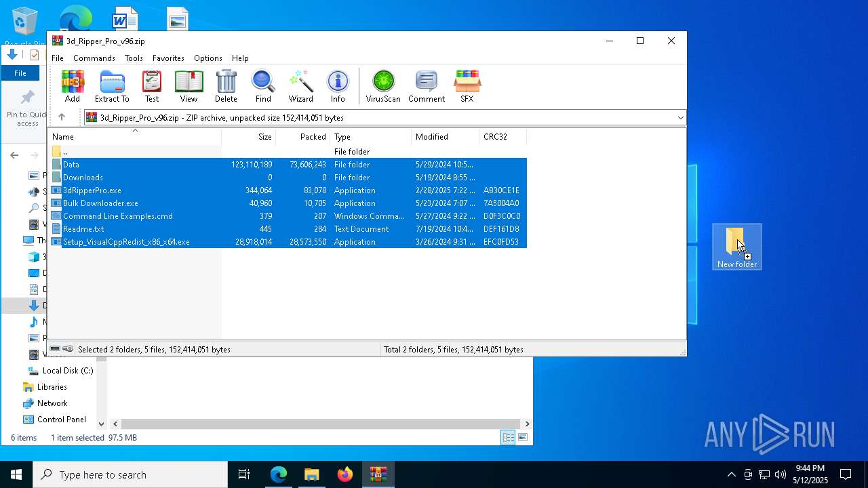The width and height of the screenshot is (868, 488).
Task: Switch Explorer to large icons view
Action: [x=523, y=438]
